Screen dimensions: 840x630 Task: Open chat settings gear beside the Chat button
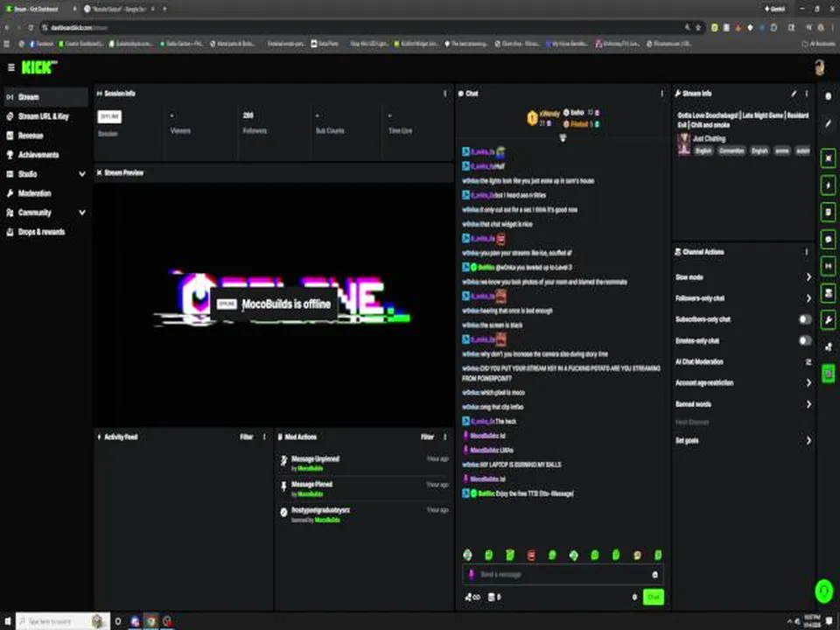pos(635,597)
